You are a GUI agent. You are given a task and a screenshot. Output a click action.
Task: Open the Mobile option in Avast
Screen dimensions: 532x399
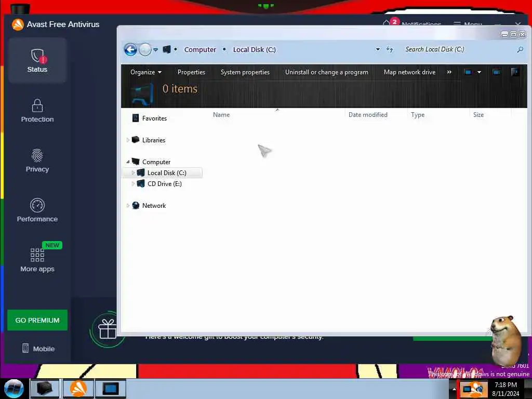(38, 349)
